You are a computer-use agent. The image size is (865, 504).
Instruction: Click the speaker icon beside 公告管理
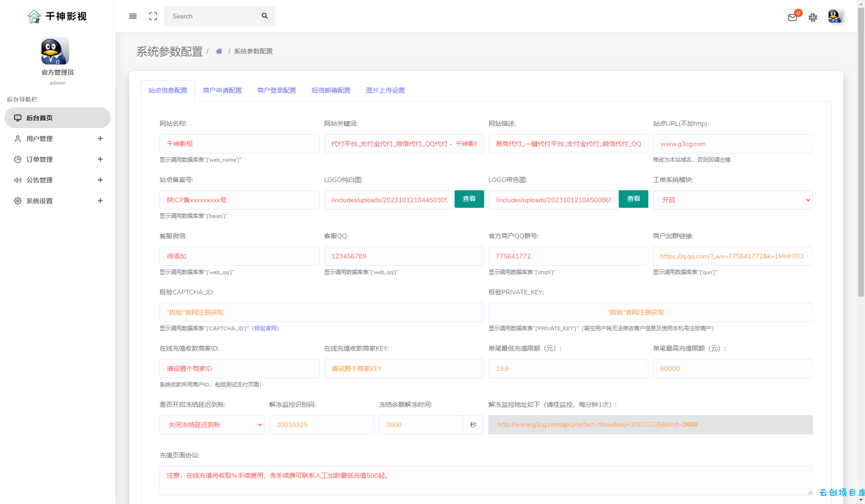tap(18, 180)
